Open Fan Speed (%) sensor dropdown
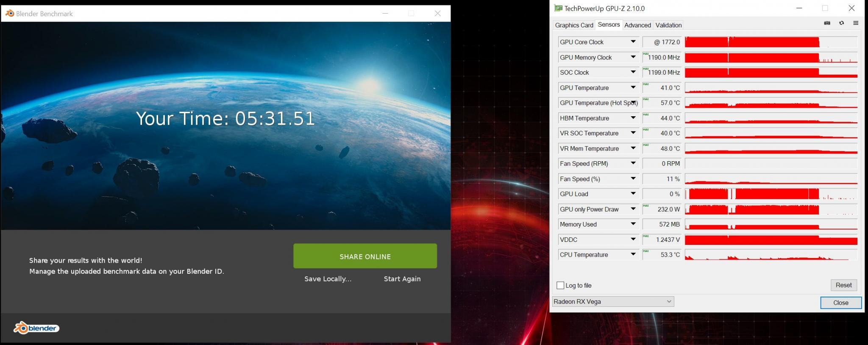The width and height of the screenshot is (868, 345). (x=633, y=179)
